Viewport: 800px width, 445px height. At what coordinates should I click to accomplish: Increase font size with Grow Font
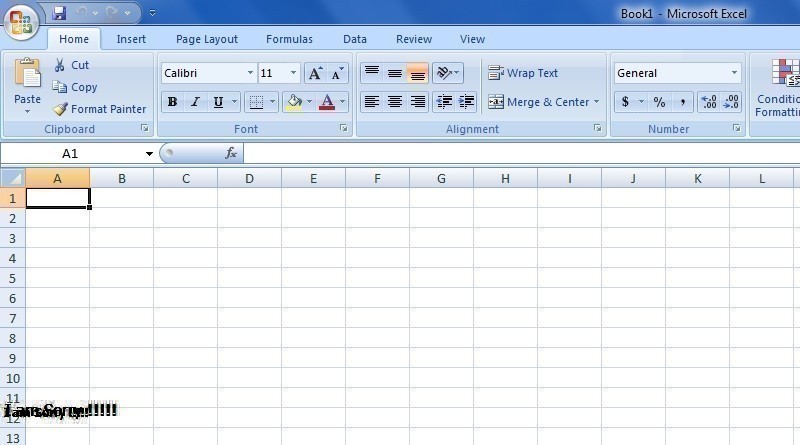[x=315, y=73]
